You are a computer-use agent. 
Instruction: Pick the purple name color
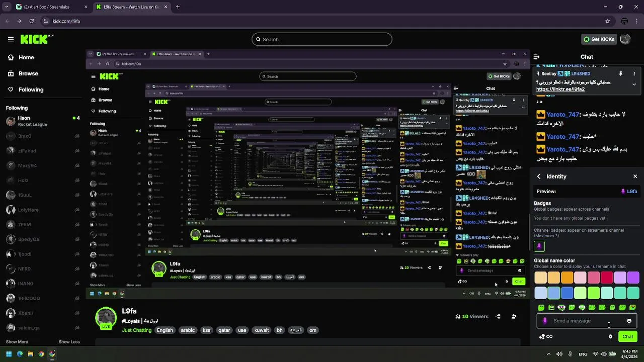pyautogui.click(x=633, y=278)
